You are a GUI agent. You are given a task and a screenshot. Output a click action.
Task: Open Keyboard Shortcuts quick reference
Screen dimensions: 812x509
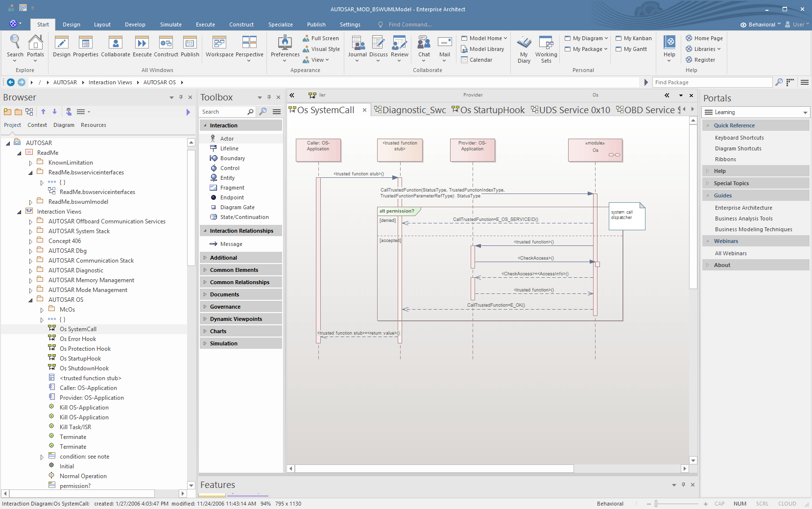pyautogui.click(x=739, y=138)
